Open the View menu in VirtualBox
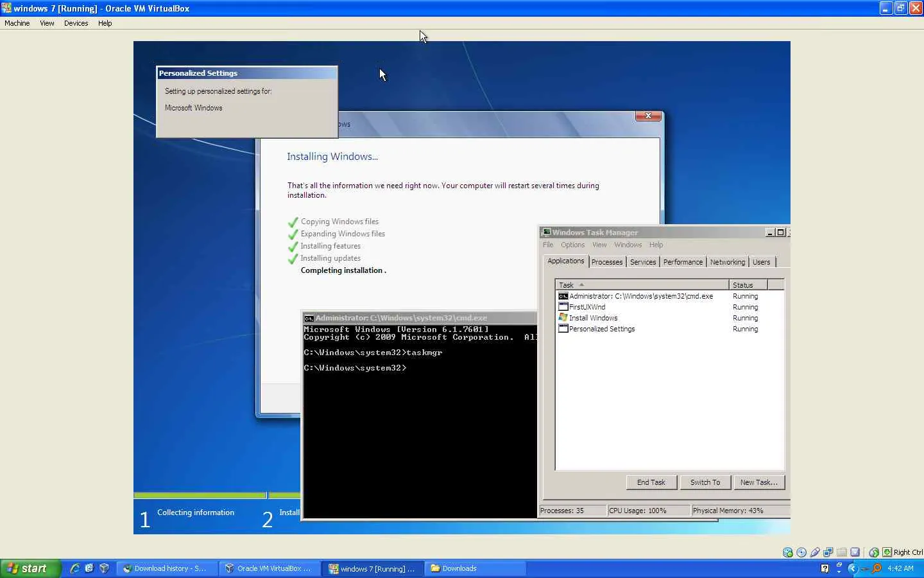The image size is (924, 578). click(x=47, y=23)
